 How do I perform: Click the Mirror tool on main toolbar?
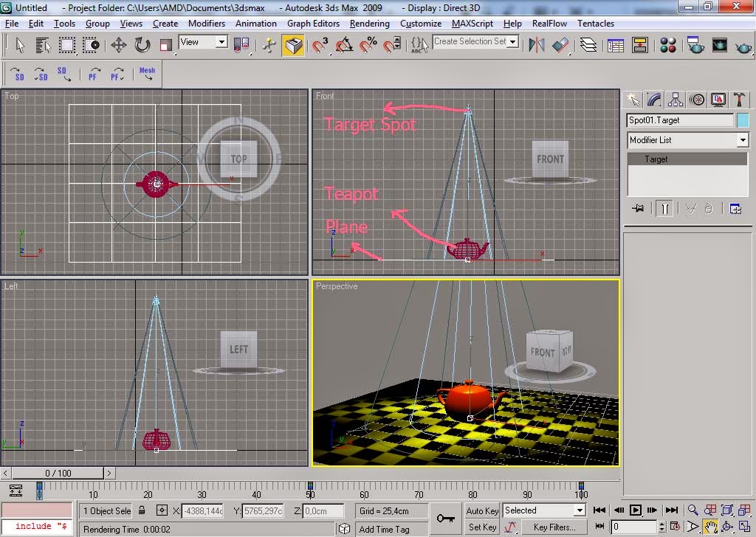pos(537,46)
